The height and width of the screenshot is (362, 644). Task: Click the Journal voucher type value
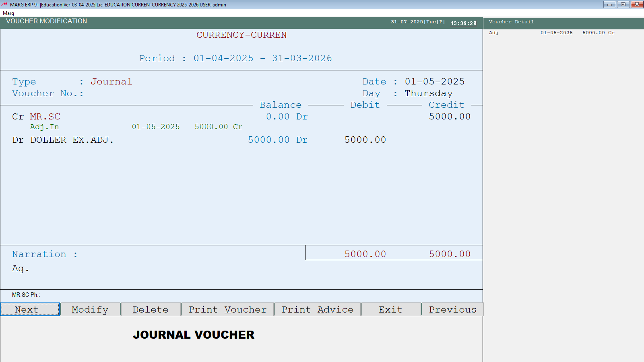point(111,82)
